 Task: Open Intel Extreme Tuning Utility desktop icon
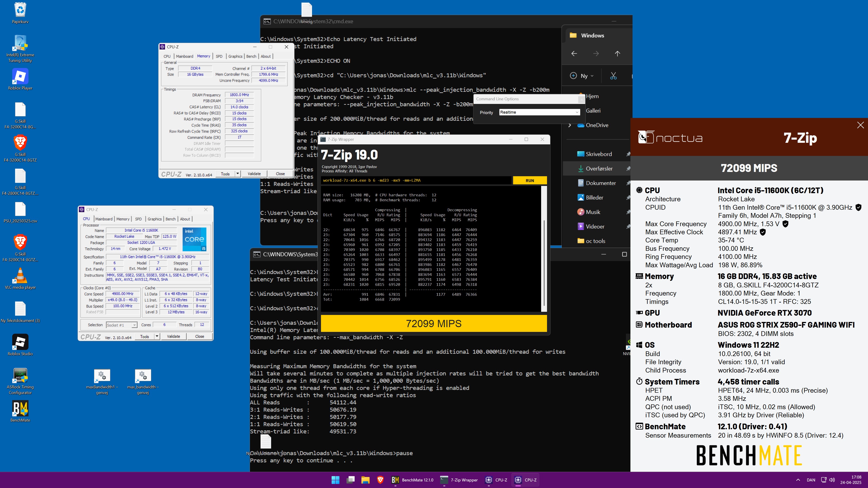20,49
